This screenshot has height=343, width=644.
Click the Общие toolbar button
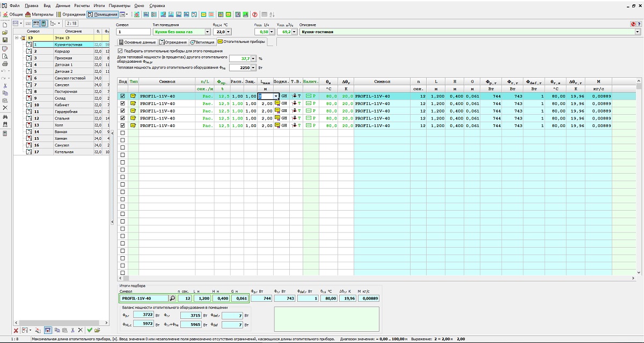13,14
